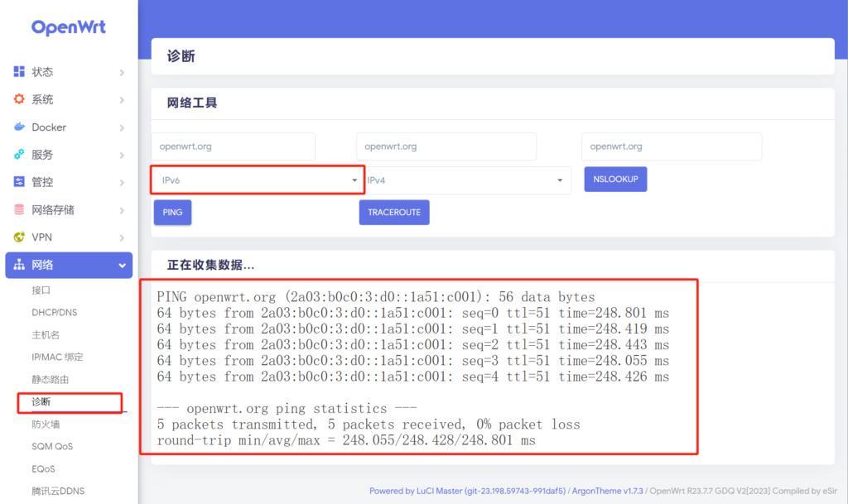Viewport: 848px width, 504px height.
Task: Go to EQoS submenu item
Action: [x=43, y=469]
